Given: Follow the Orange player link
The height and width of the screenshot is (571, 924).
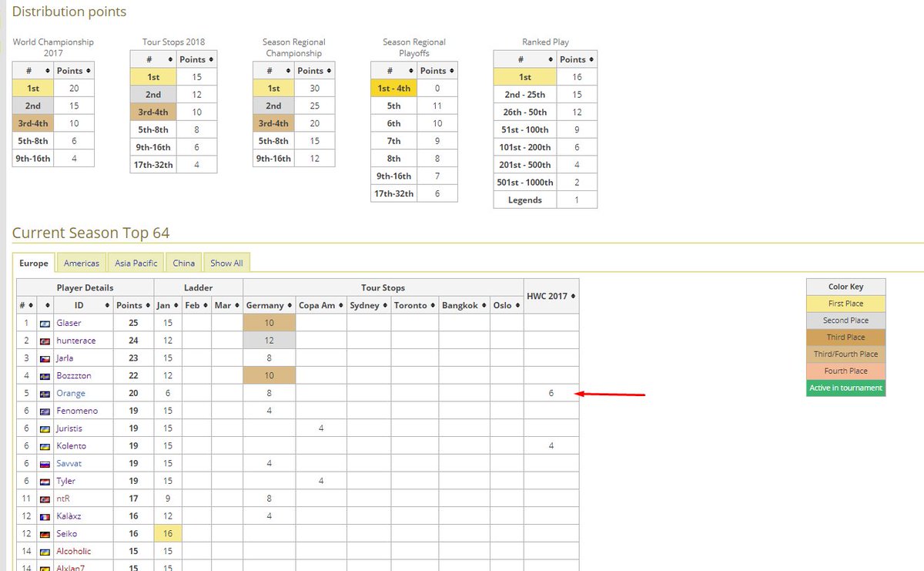Looking at the screenshot, I should point(71,394).
